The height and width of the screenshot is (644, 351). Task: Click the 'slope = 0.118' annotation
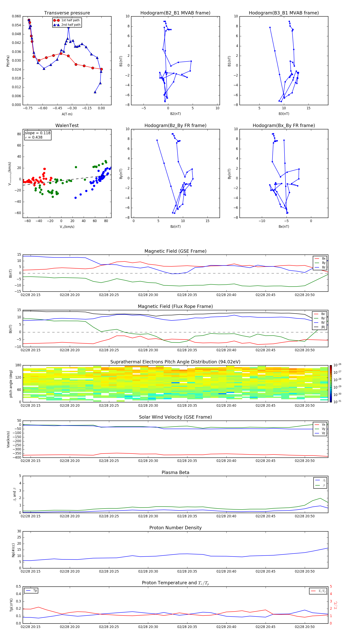pyautogui.click(x=37, y=133)
